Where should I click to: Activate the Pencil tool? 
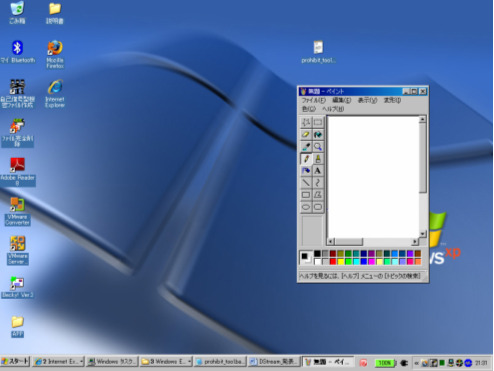click(x=306, y=159)
